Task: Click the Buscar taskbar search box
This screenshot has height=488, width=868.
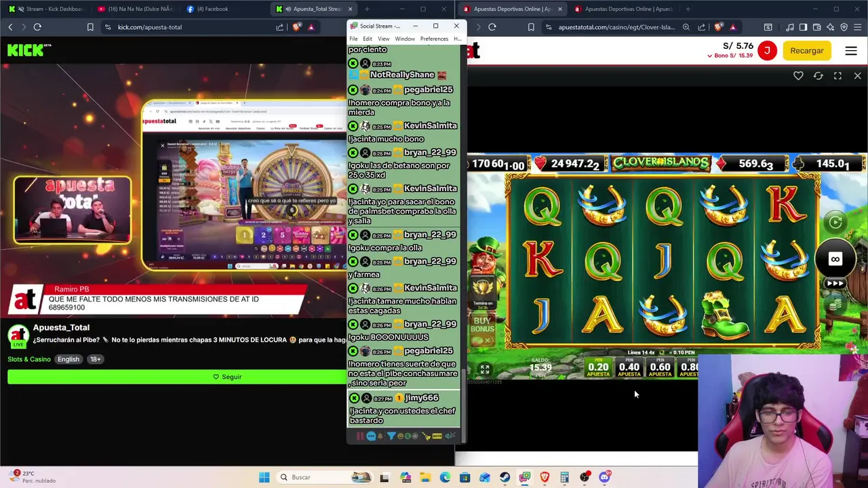Action: 325,477
